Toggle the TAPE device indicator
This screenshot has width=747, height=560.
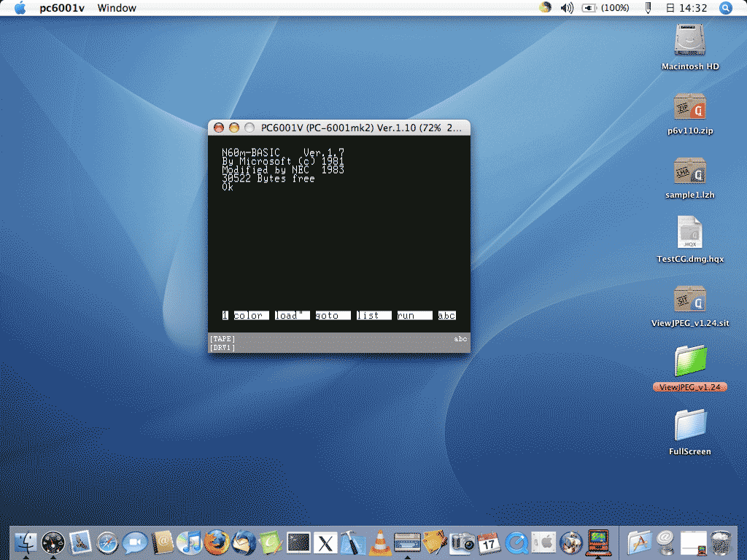tap(221, 338)
